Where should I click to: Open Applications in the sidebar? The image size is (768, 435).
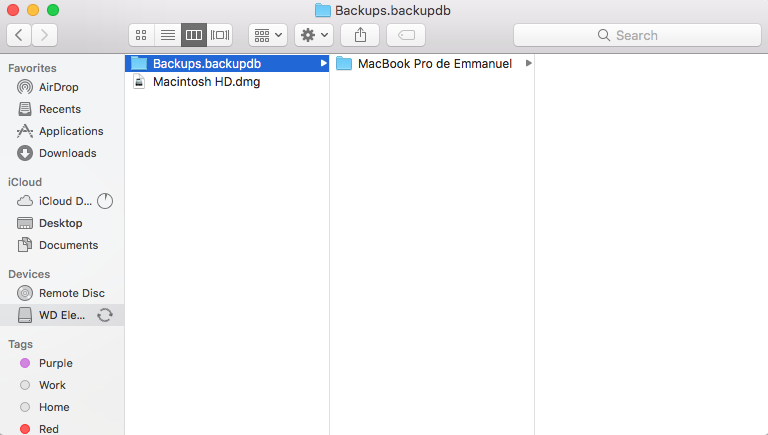point(60,131)
